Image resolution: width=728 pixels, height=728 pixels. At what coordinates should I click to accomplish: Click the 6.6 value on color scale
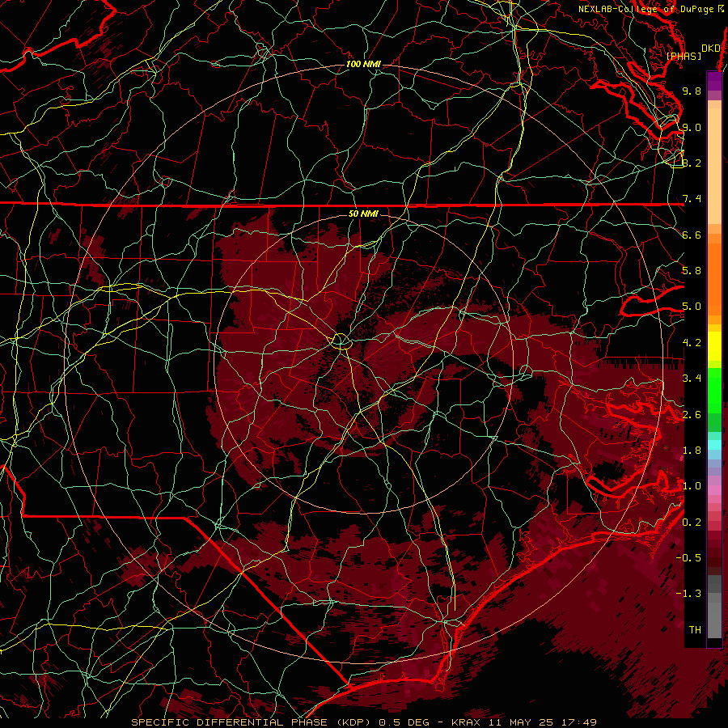[x=692, y=235]
